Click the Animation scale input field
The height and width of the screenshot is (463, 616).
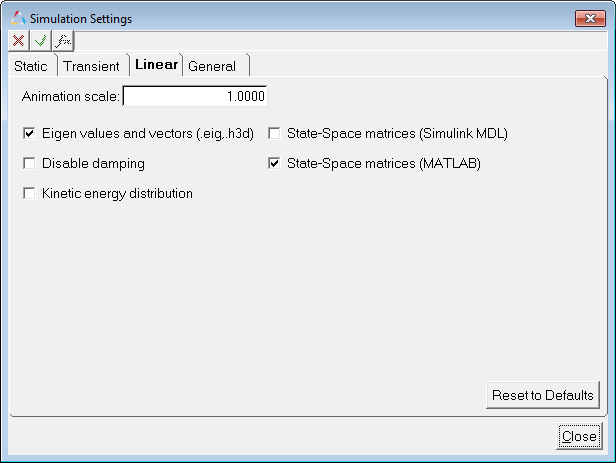click(195, 97)
